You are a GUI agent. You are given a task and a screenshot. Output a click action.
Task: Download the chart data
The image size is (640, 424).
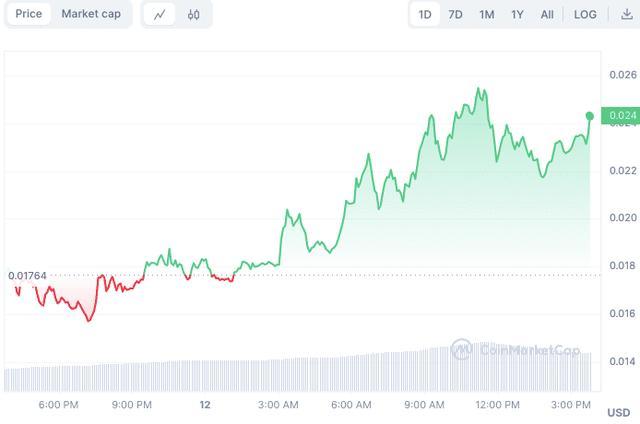click(627, 15)
